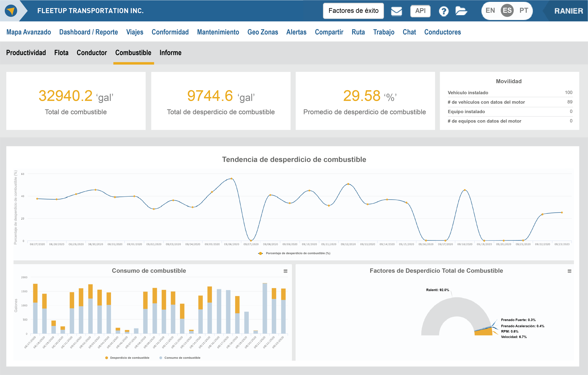Click the API icon button
This screenshot has width=588, height=375.
(420, 11)
